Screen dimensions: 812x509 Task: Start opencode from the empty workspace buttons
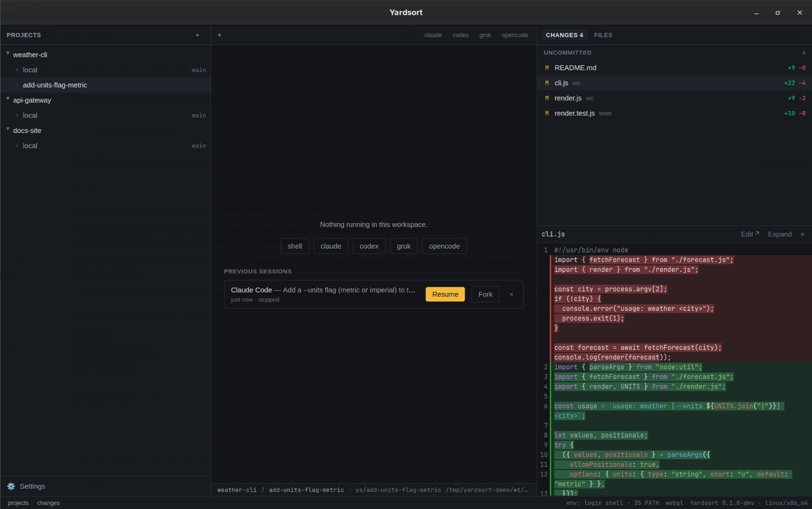(x=444, y=246)
